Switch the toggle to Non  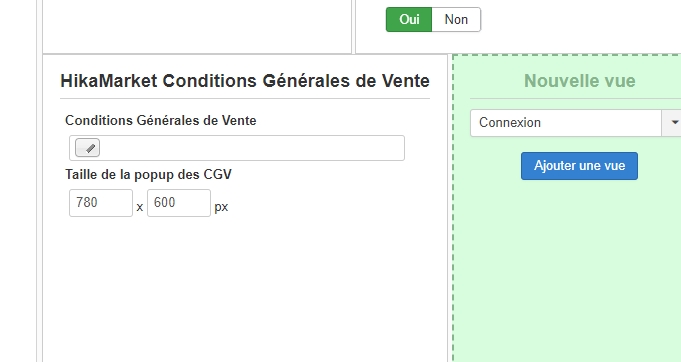coord(456,20)
